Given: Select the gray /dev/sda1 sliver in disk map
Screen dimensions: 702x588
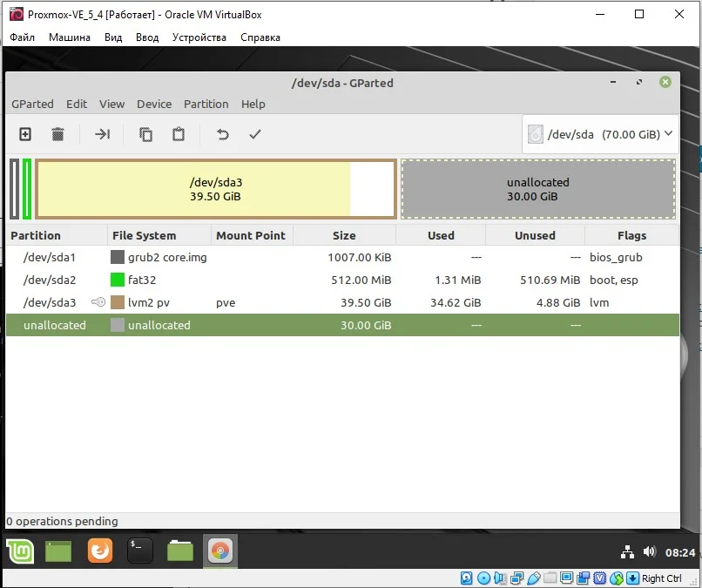Looking at the screenshot, I should (x=14, y=189).
